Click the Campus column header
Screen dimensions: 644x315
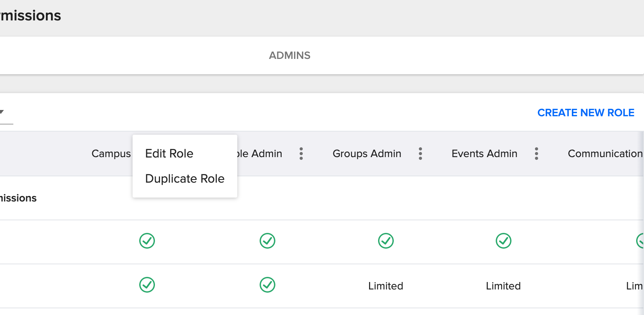(x=111, y=154)
